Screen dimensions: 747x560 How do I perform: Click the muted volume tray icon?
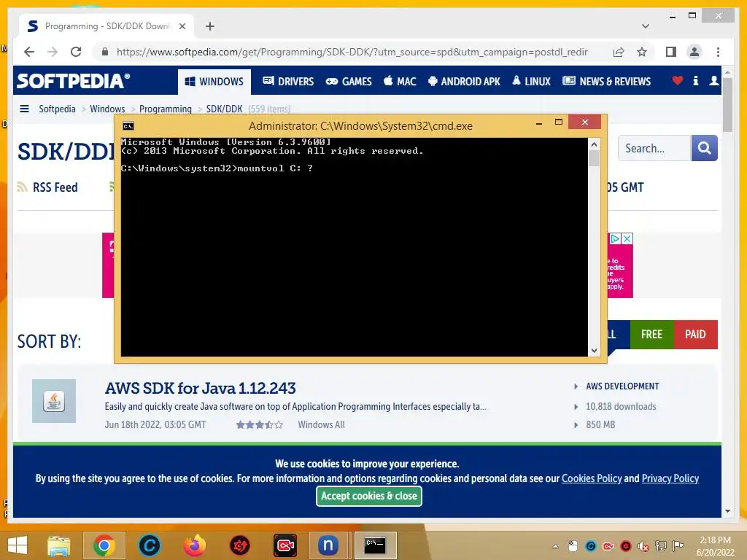[643, 546]
